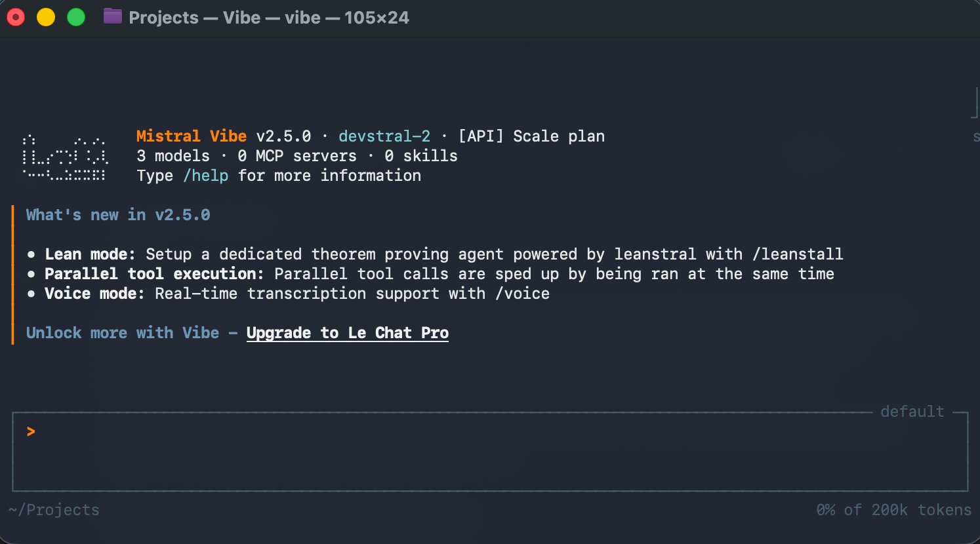Click the /help command text

click(205, 176)
